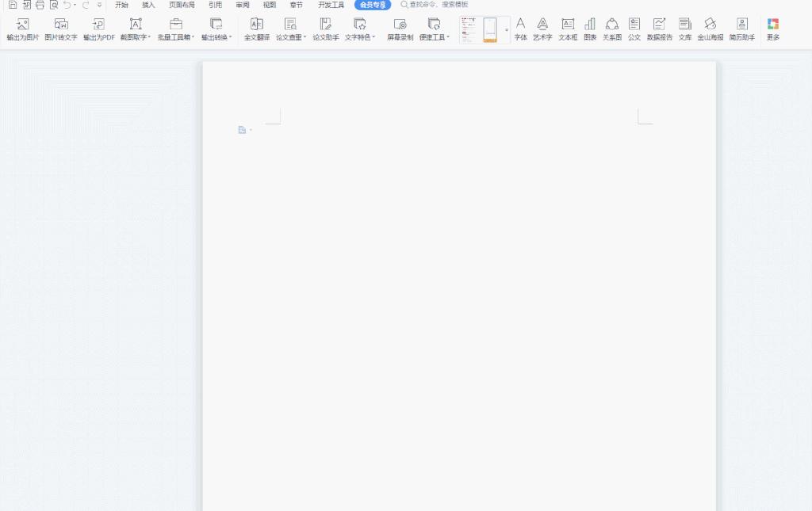Open the 审阅 ribbon tab
812x511 pixels.
(242, 5)
